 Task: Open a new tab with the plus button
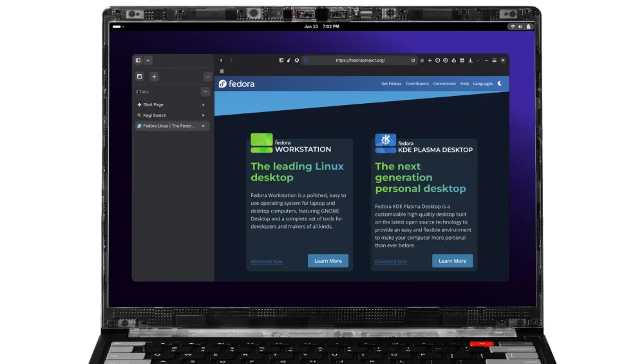click(x=154, y=77)
